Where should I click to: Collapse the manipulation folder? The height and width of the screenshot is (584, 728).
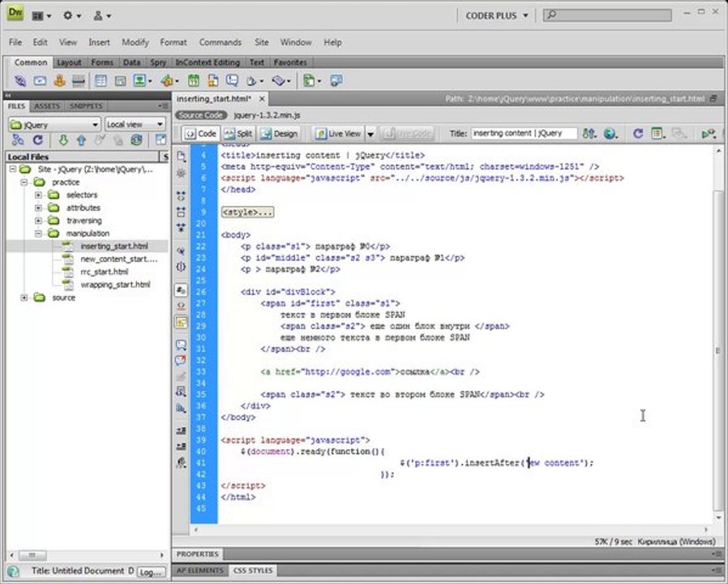[39, 234]
